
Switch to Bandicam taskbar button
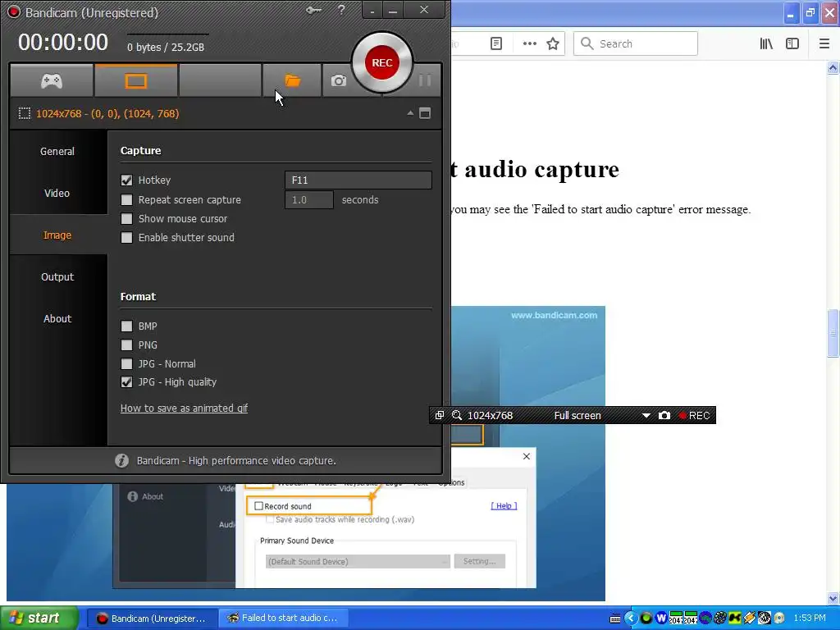coord(152,619)
